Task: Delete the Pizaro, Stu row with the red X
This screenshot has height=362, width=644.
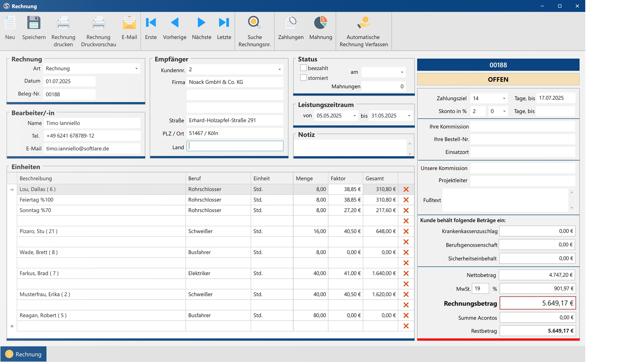Action: (x=406, y=231)
